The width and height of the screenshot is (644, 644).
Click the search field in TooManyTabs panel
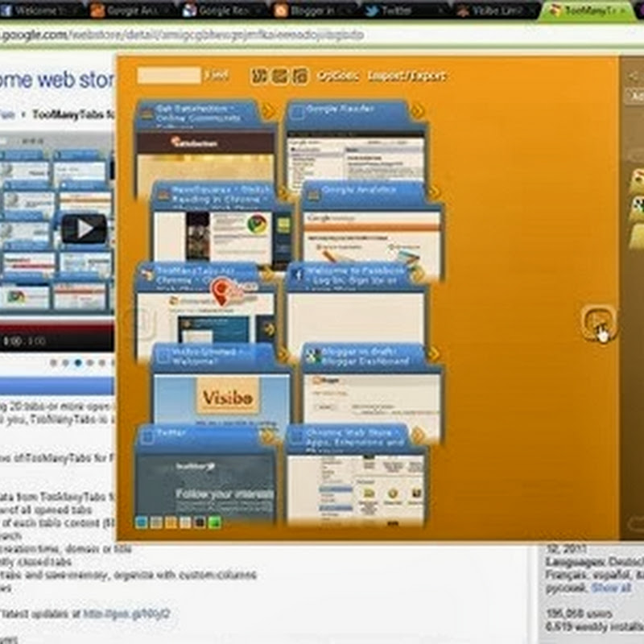[x=169, y=76]
